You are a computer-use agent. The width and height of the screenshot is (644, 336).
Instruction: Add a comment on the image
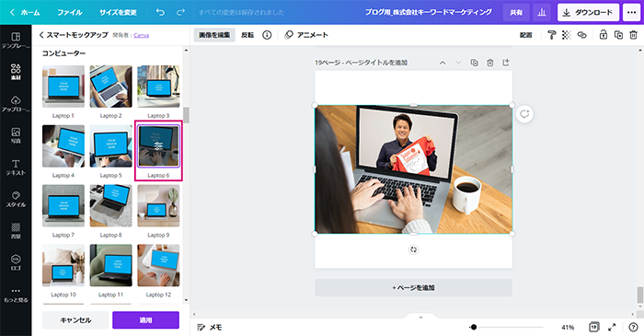coord(524,114)
